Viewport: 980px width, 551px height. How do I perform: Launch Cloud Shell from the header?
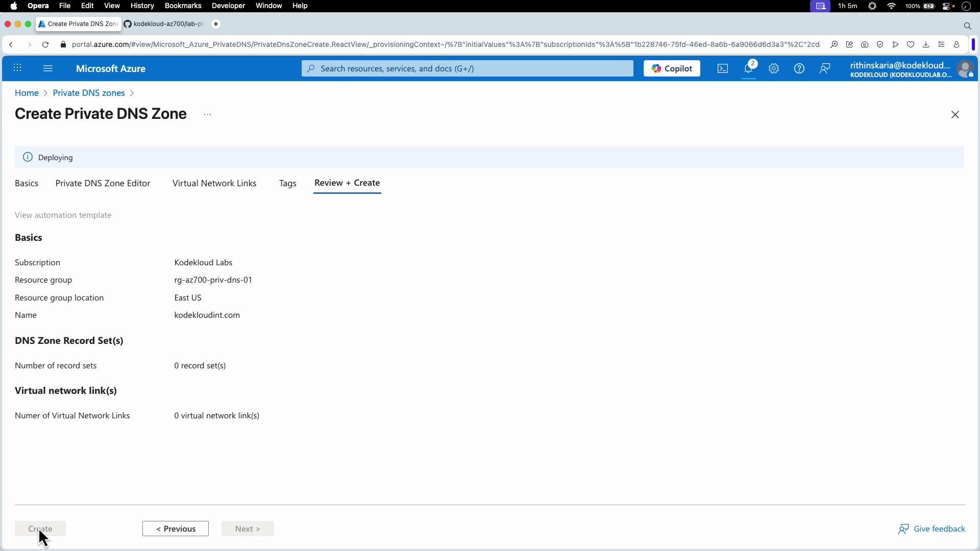[x=723, y=68]
